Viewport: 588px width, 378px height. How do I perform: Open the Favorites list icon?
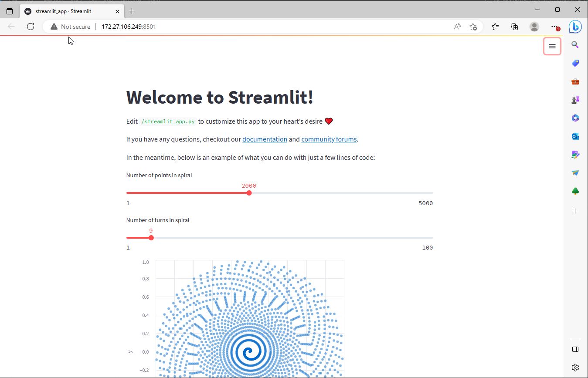tap(495, 27)
